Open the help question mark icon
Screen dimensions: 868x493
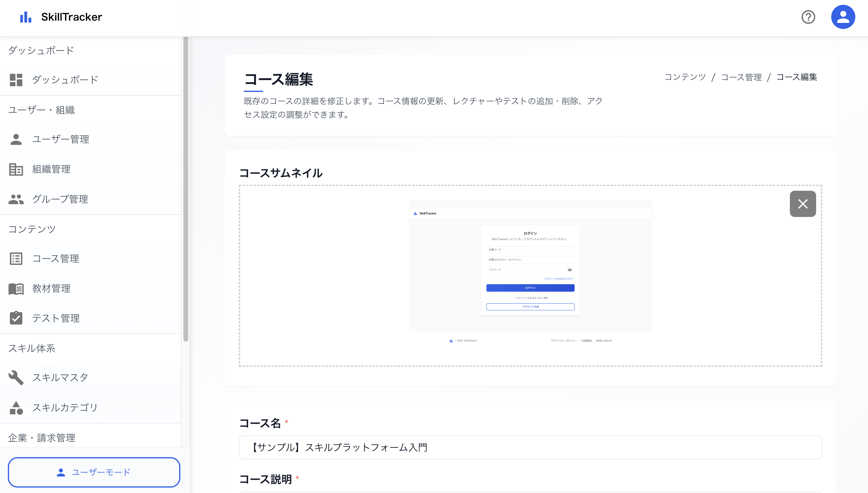pyautogui.click(x=808, y=17)
